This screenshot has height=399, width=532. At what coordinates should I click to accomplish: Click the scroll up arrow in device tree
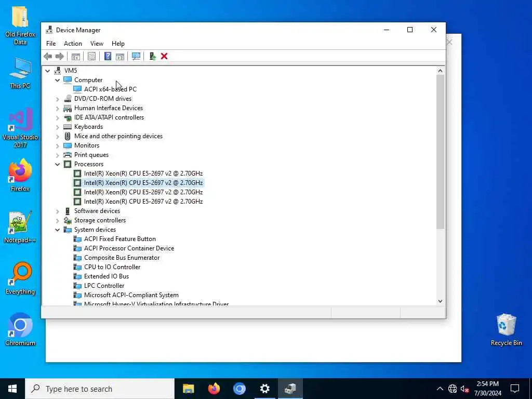click(x=440, y=71)
